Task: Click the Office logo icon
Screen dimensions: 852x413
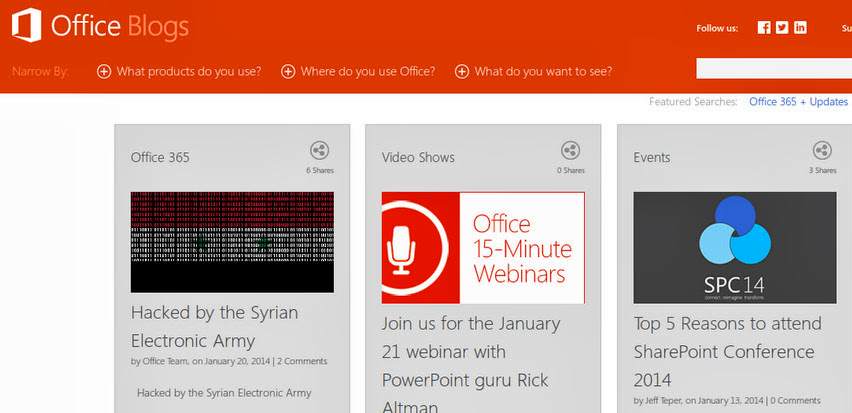Action: click(26, 25)
